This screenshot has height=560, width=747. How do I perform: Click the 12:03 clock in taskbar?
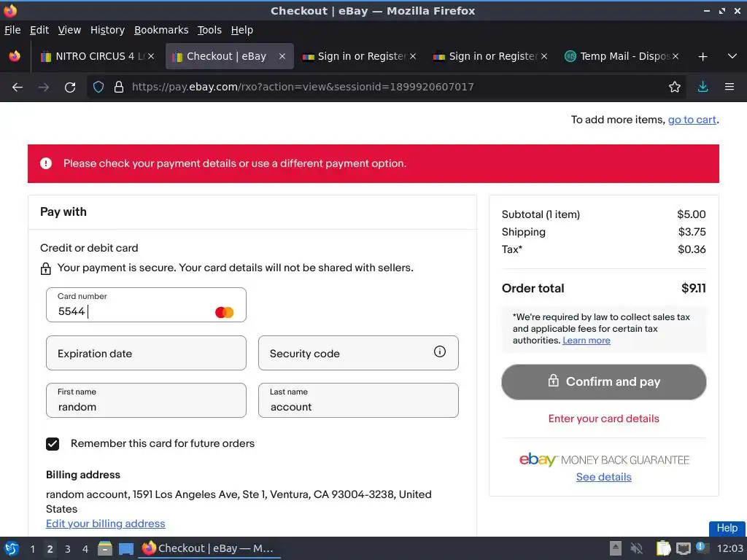click(729, 548)
